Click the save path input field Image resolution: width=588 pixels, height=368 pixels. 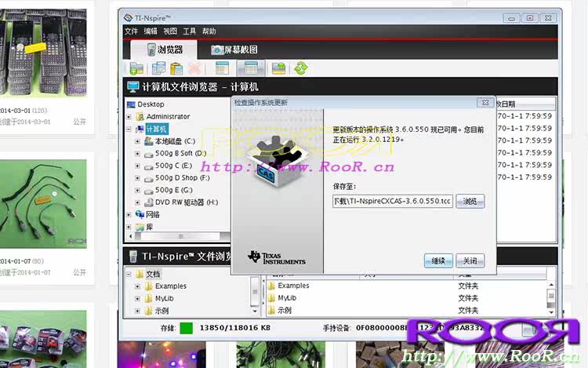tap(393, 202)
